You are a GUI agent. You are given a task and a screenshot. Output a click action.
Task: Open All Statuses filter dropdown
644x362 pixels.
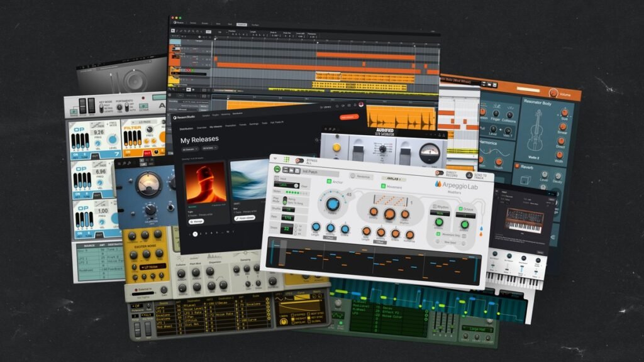pos(190,150)
